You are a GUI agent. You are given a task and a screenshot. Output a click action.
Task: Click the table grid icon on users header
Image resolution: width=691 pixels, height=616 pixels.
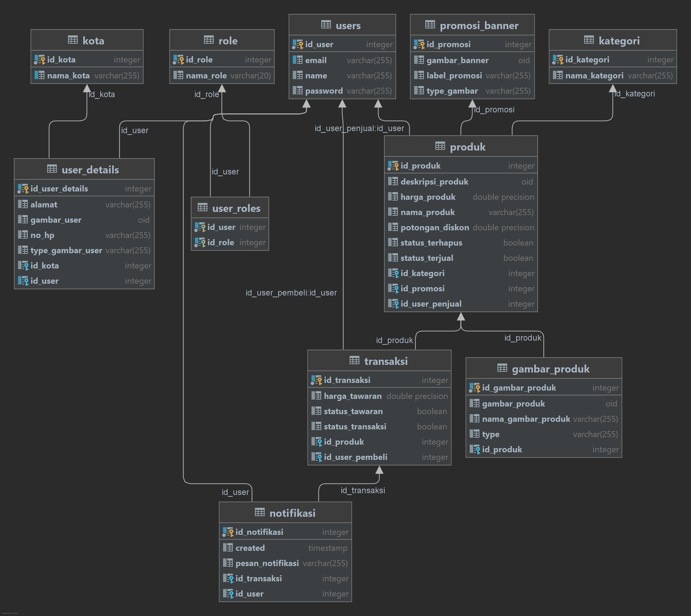point(325,25)
